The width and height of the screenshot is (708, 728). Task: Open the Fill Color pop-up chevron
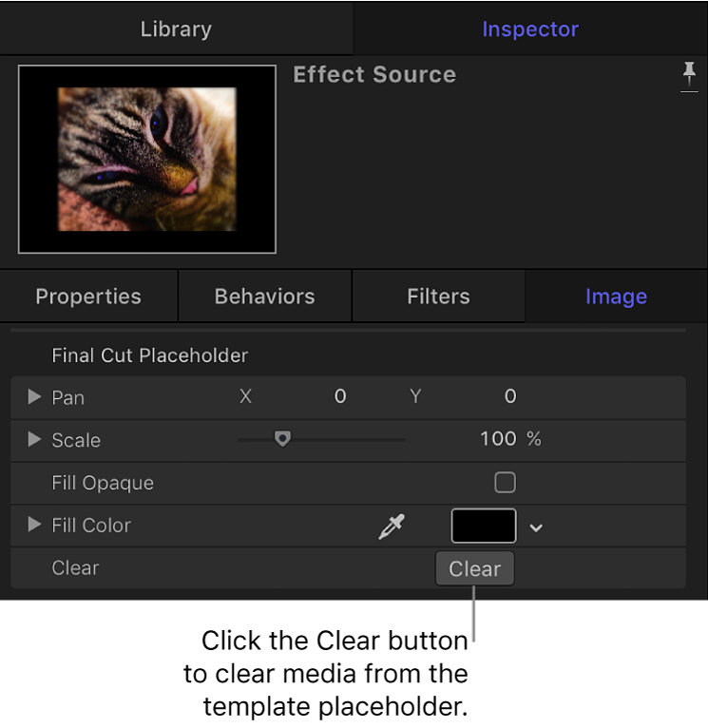pyautogui.click(x=537, y=527)
